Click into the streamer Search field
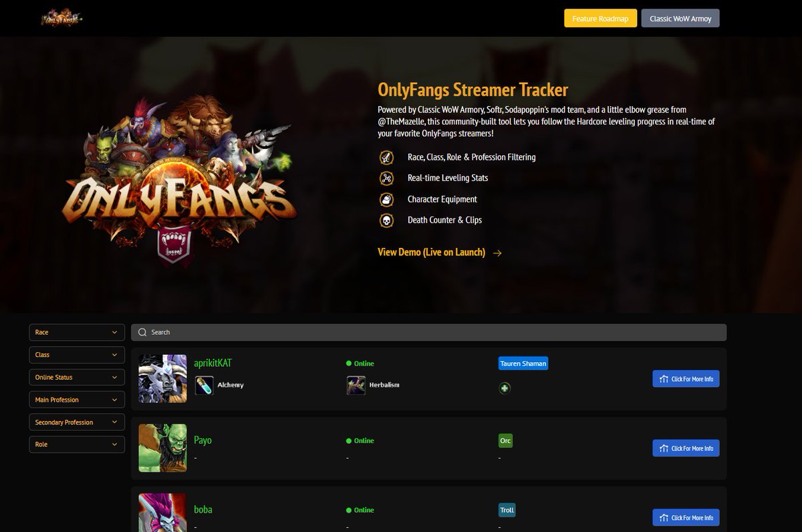 pyautogui.click(x=428, y=332)
